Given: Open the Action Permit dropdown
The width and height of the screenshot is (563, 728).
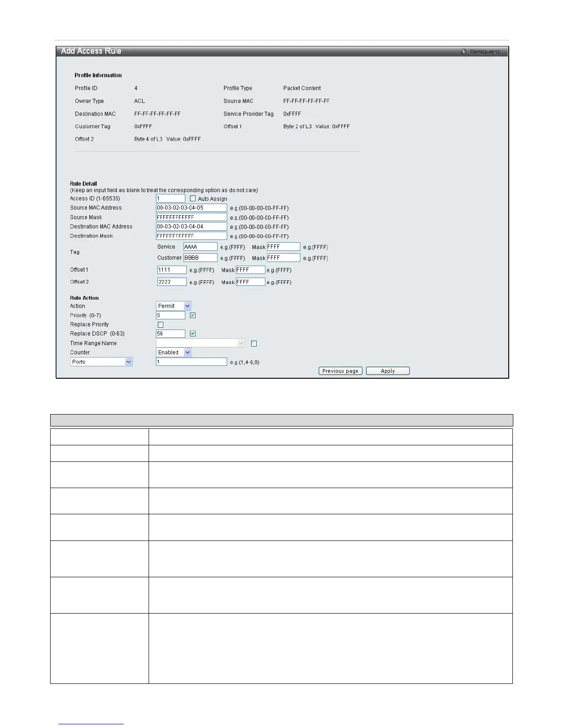Looking at the screenshot, I should tap(174, 306).
